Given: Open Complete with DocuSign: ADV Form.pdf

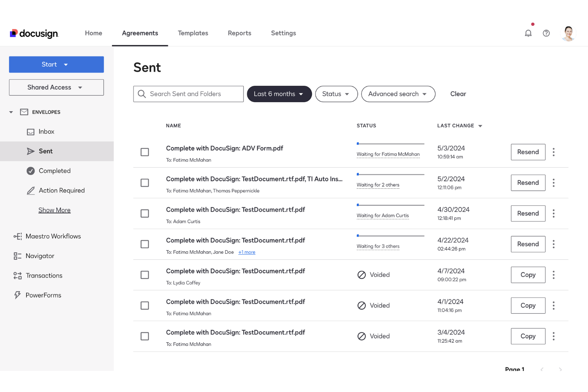Looking at the screenshot, I should point(224,148).
